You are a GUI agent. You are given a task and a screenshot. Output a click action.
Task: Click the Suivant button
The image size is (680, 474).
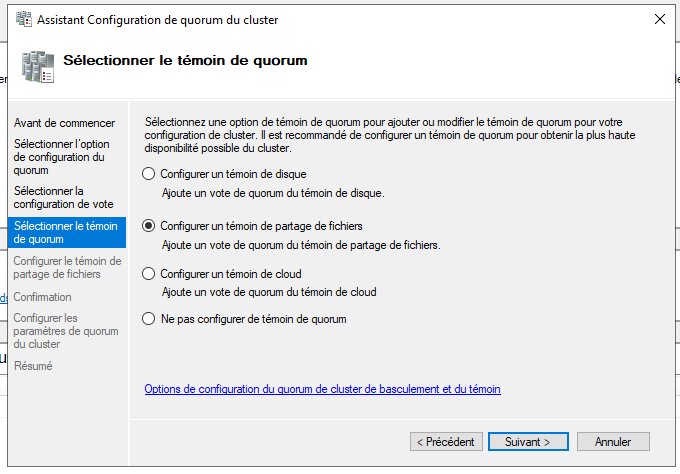click(x=528, y=441)
